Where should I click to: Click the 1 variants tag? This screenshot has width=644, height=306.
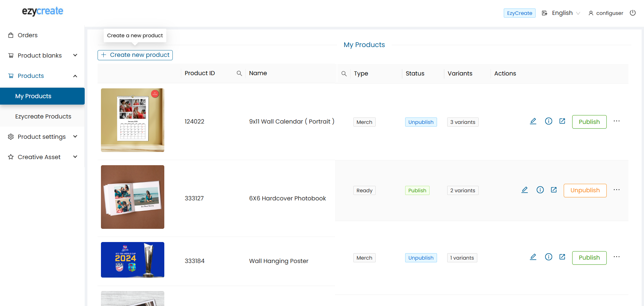click(462, 258)
